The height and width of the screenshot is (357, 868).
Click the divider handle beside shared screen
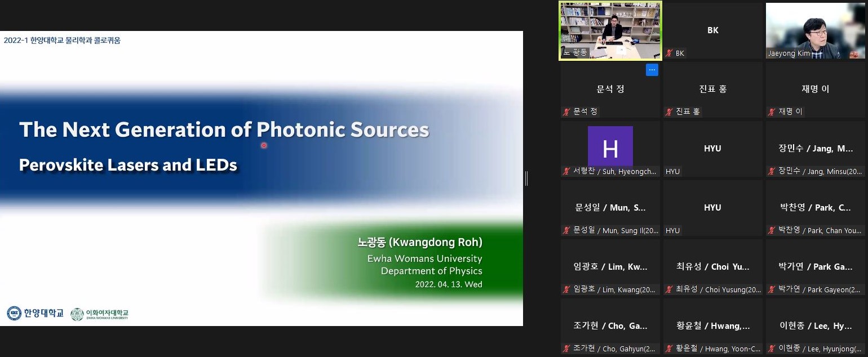(526, 179)
